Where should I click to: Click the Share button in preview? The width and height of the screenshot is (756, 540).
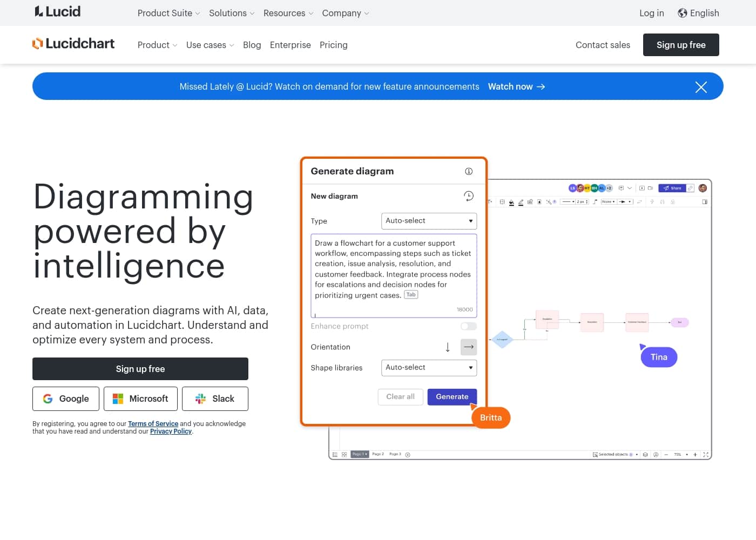[672, 188]
